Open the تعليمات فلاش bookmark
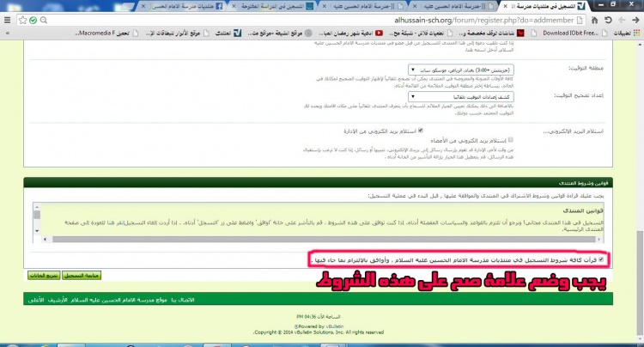 (x=421, y=33)
